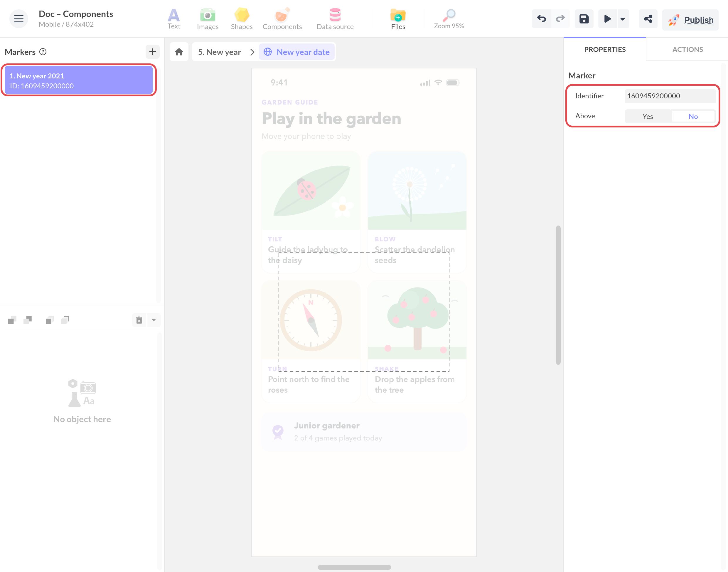Click the Publish button
This screenshot has height=572, width=728.
[x=690, y=20]
